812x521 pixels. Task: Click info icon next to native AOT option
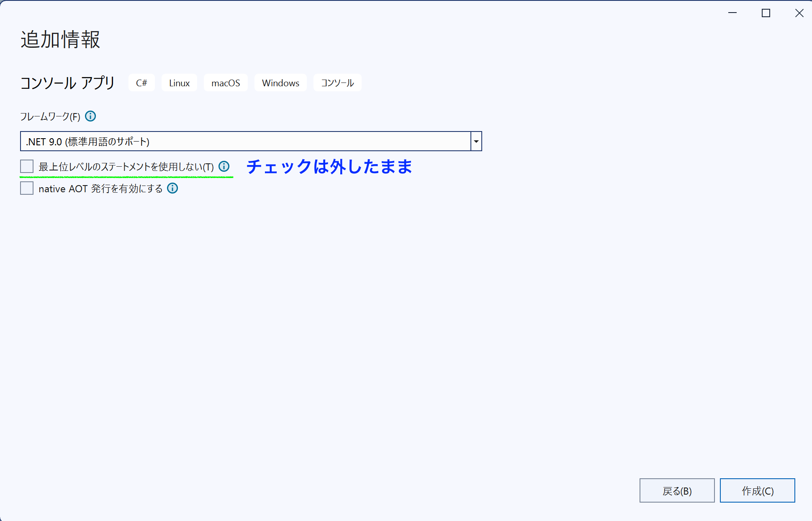pos(172,188)
